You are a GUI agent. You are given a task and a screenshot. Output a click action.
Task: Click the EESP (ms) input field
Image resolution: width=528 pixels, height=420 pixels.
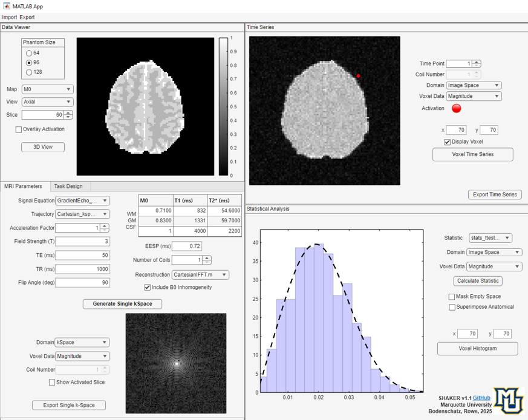[187, 246]
